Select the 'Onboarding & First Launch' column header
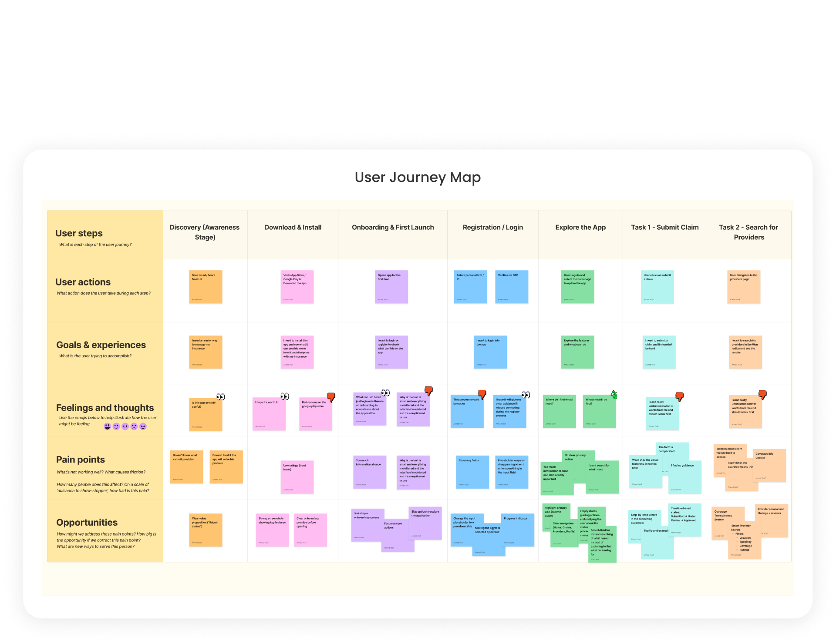The height and width of the screenshot is (644, 836). tap(393, 227)
